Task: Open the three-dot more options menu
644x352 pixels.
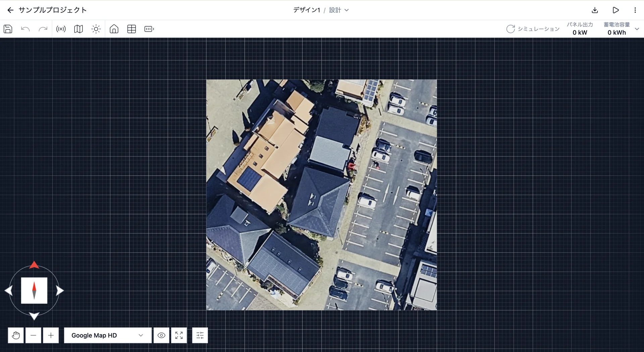Action: [635, 10]
